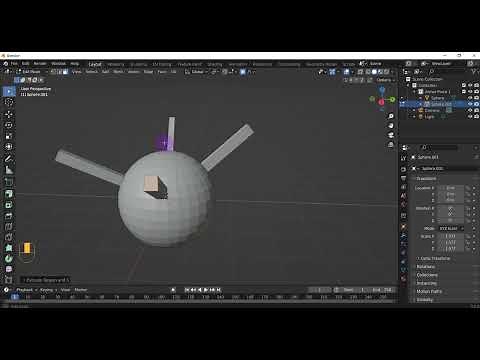Screen dimensions: 480x360
Task: Select the Transform tool
Action: [9, 147]
